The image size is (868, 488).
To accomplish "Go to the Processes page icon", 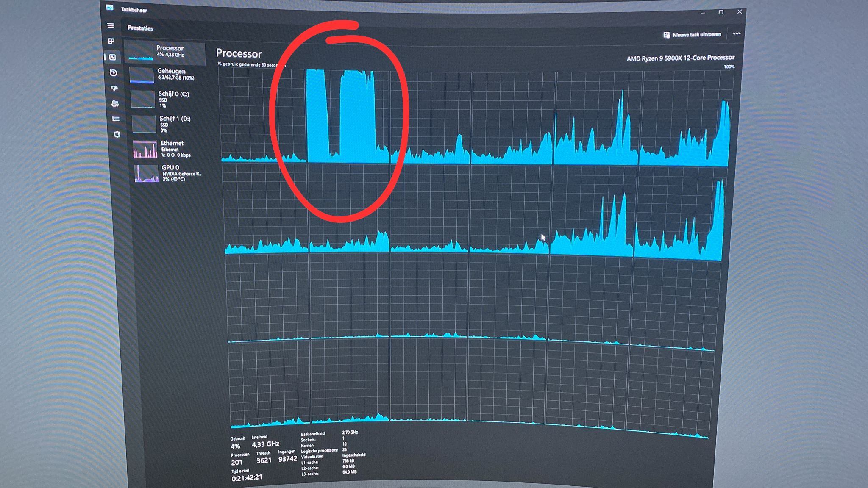I will click(111, 41).
